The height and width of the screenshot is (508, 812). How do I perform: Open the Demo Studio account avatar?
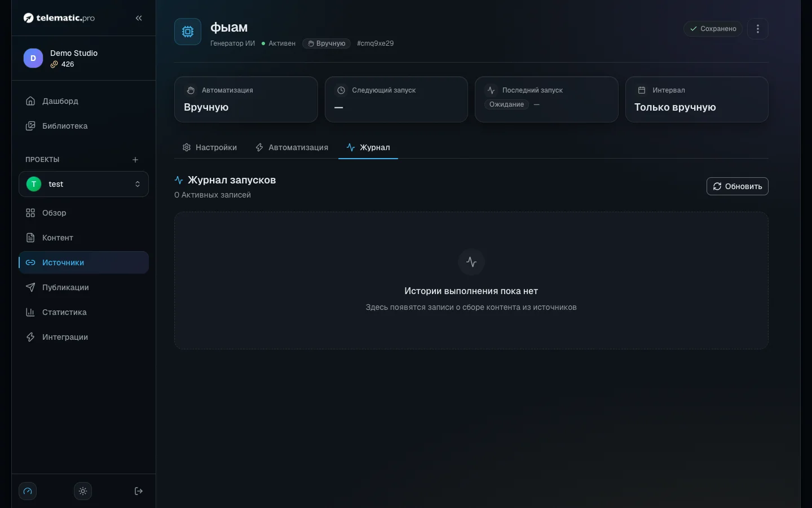pos(33,58)
